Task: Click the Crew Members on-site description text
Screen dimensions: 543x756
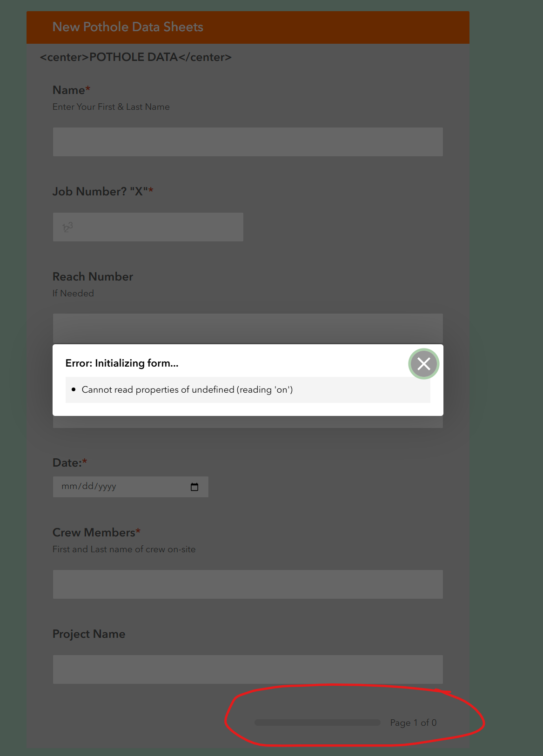Action: point(124,549)
